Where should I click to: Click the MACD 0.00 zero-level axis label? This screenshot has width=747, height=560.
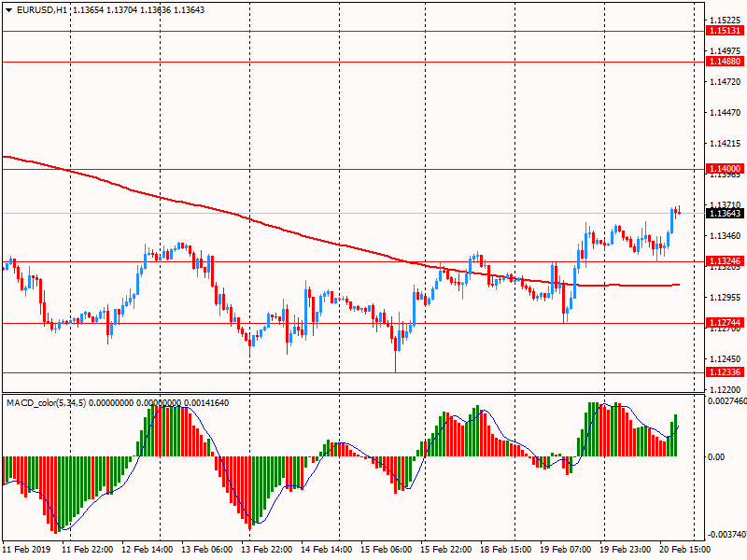point(718,457)
